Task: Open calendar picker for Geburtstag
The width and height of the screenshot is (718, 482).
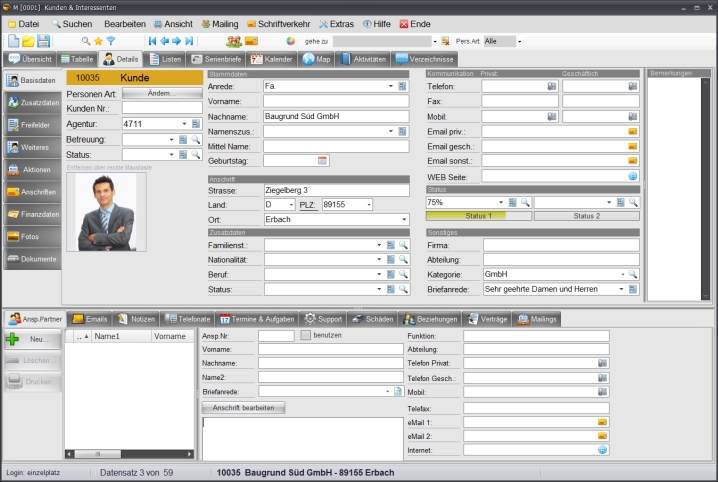Action: tap(323, 160)
